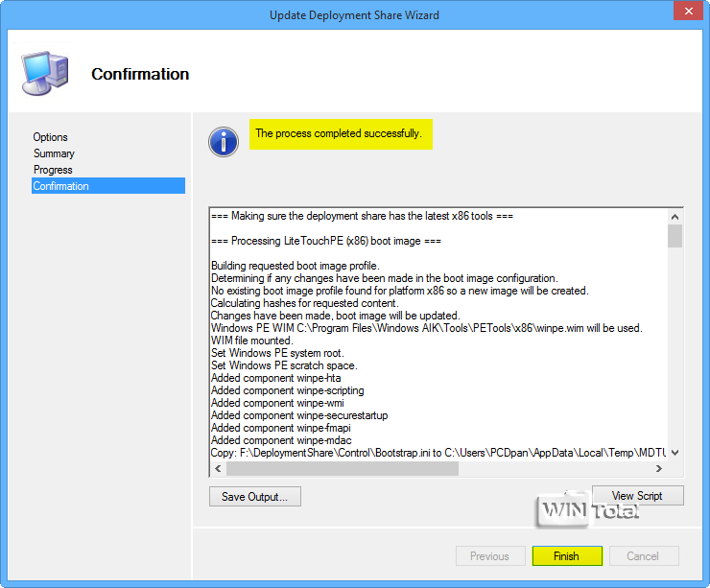Click the 'Confirmation' page heading

[140, 74]
